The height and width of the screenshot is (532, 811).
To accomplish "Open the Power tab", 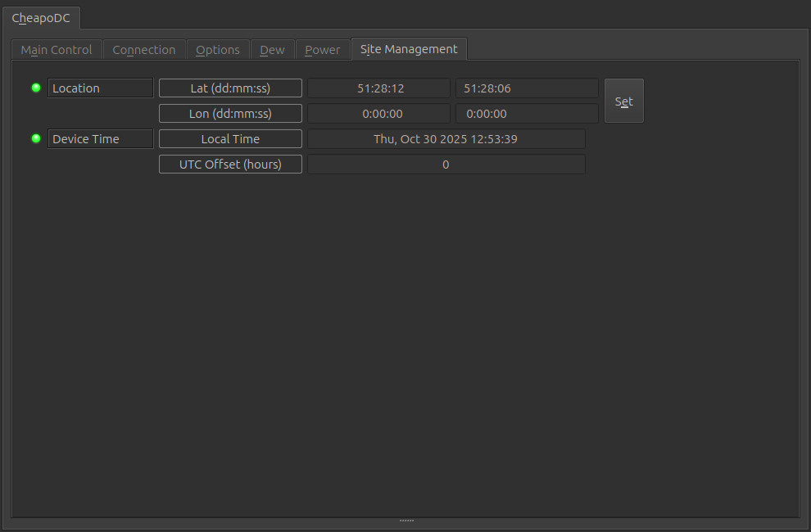I will pyautogui.click(x=322, y=50).
